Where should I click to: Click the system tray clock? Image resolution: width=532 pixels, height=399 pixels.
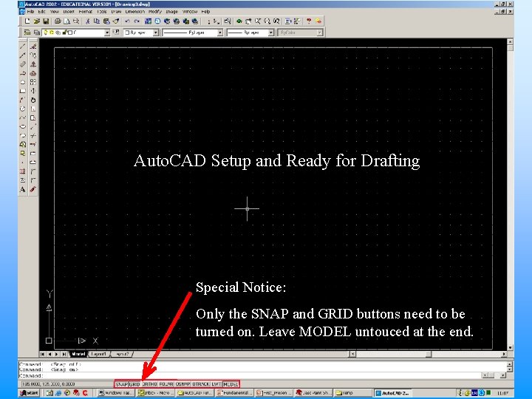click(x=502, y=393)
